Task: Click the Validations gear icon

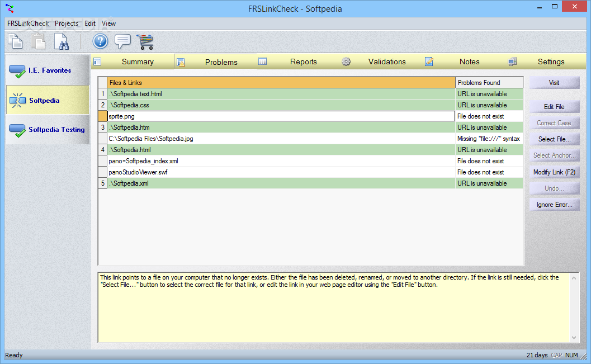Action: pyautogui.click(x=346, y=62)
